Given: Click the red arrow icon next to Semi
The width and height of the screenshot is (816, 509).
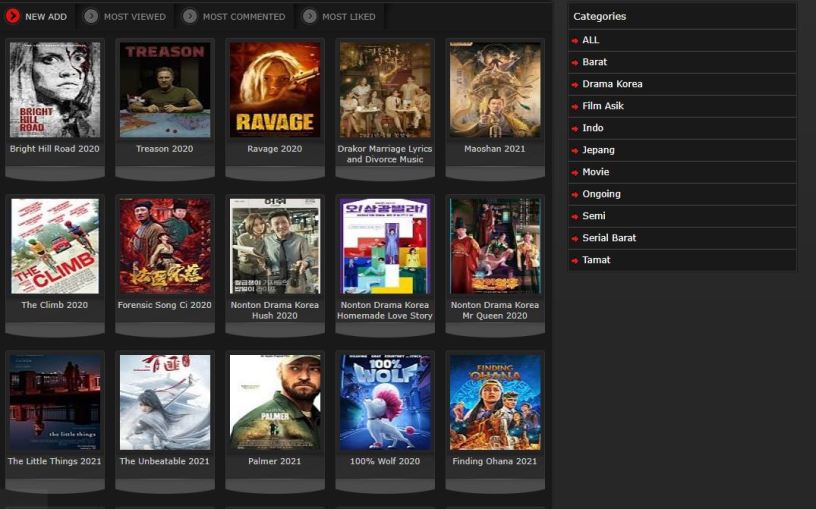Looking at the screenshot, I should click(575, 217).
